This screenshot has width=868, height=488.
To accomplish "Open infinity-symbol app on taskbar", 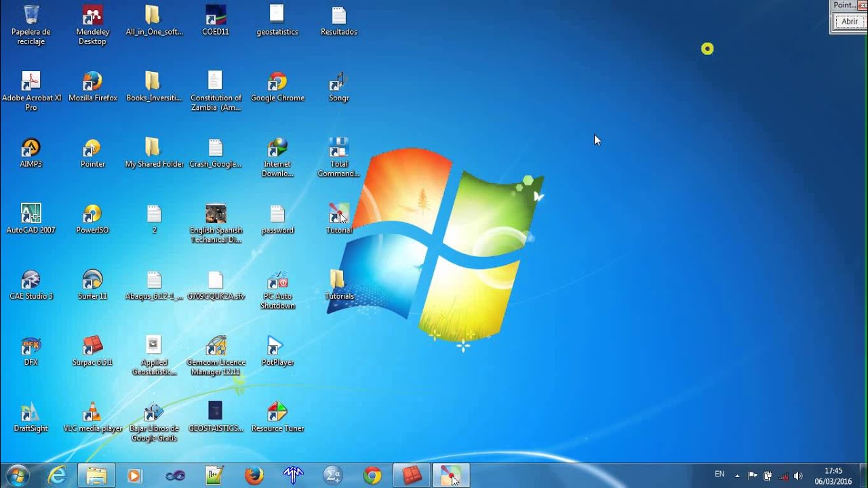I will pyautogui.click(x=175, y=476).
